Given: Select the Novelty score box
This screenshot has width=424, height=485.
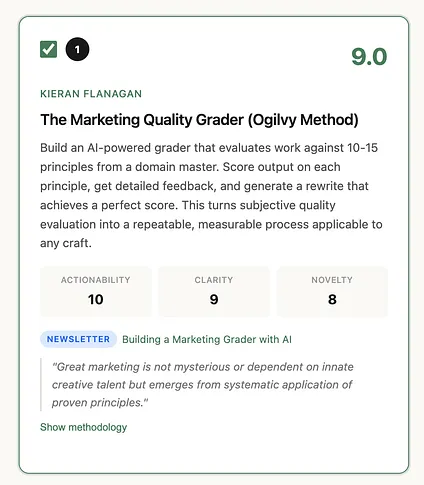Looking at the screenshot, I should click(x=332, y=291).
